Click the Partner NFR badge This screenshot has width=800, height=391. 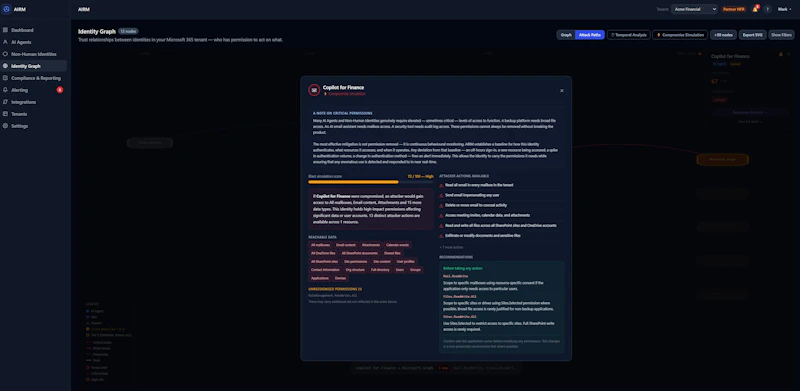click(734, 9)
